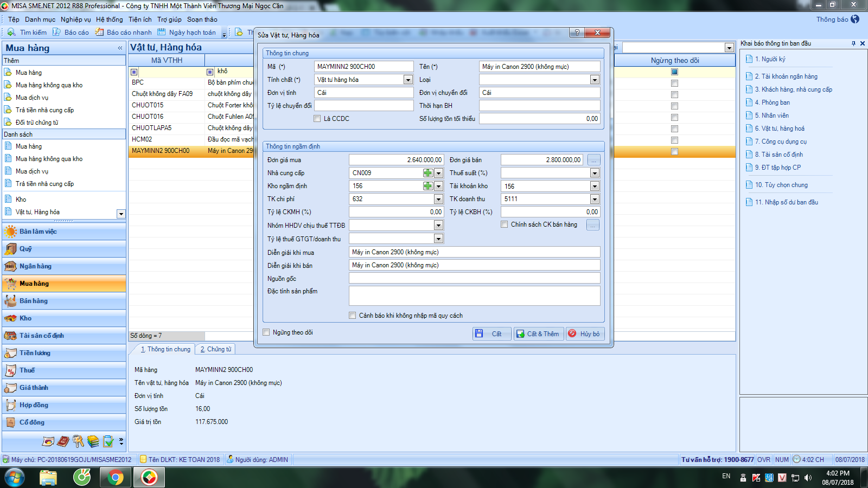Enable Chính sách CK bán hàng checkbox
868x488 pixels.
click(505, 224)
